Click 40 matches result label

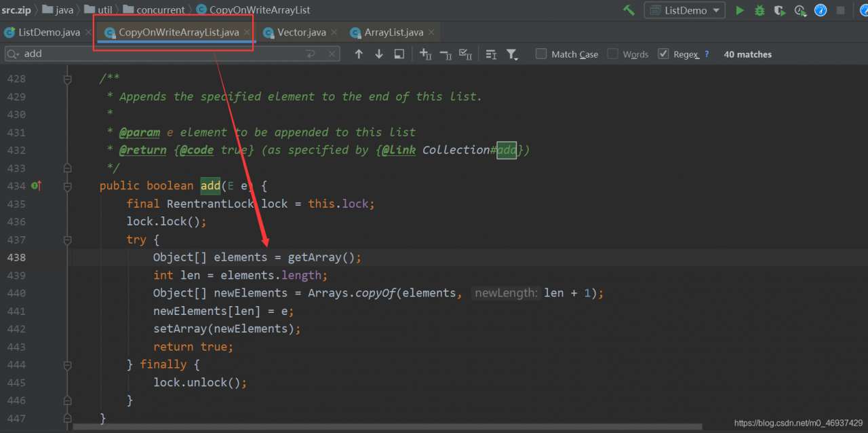pyautogui.click(x=747, y=54)
